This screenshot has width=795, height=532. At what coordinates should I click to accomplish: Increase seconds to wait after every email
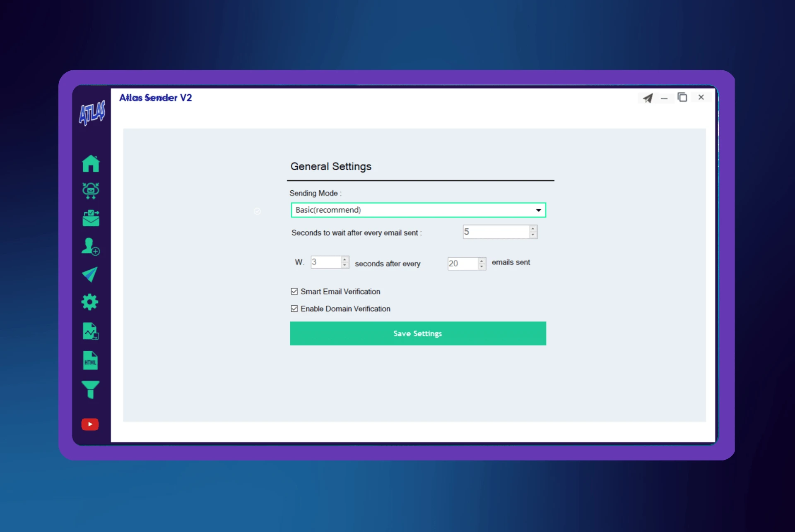tap(533, 229)
